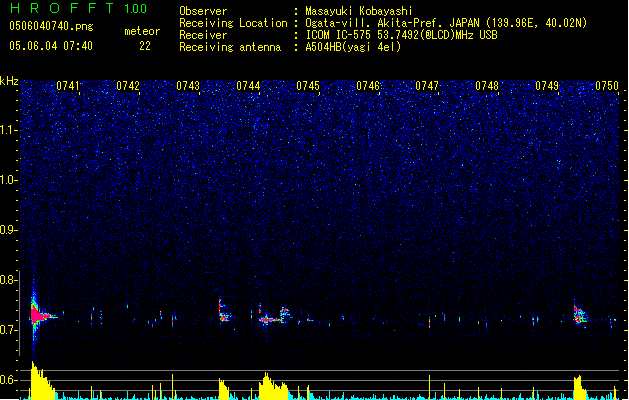Click the 0.7 kHz axis label

pyautogui.click(x=8, y=330)
